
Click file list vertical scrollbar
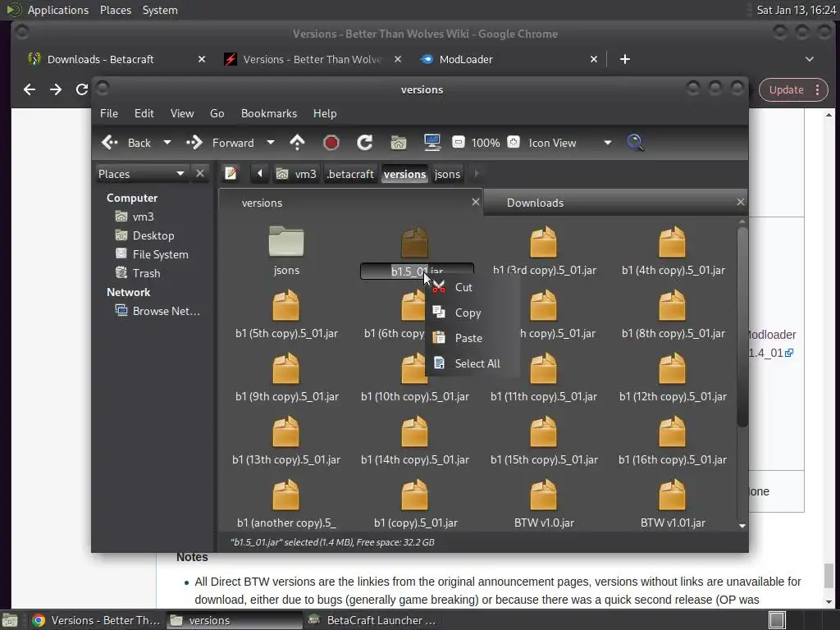tap(742, 326)
